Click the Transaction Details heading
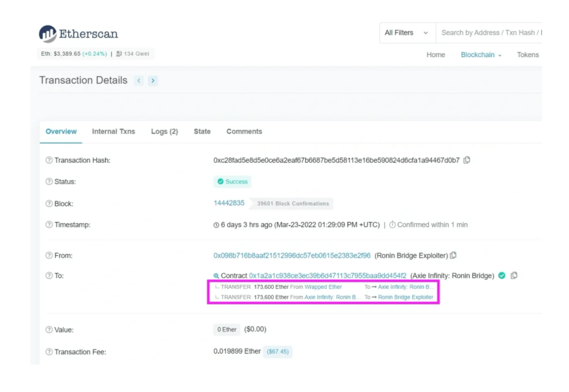The width and height of the screenshot is (569, 392). point(83,80)
